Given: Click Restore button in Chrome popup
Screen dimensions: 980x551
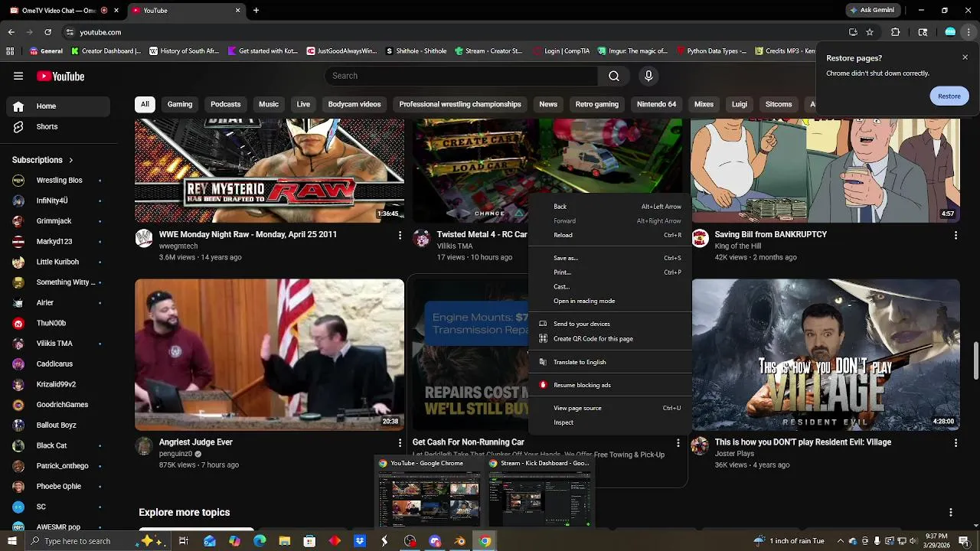Looking at the screenshot, I should (x=949, y=96).
